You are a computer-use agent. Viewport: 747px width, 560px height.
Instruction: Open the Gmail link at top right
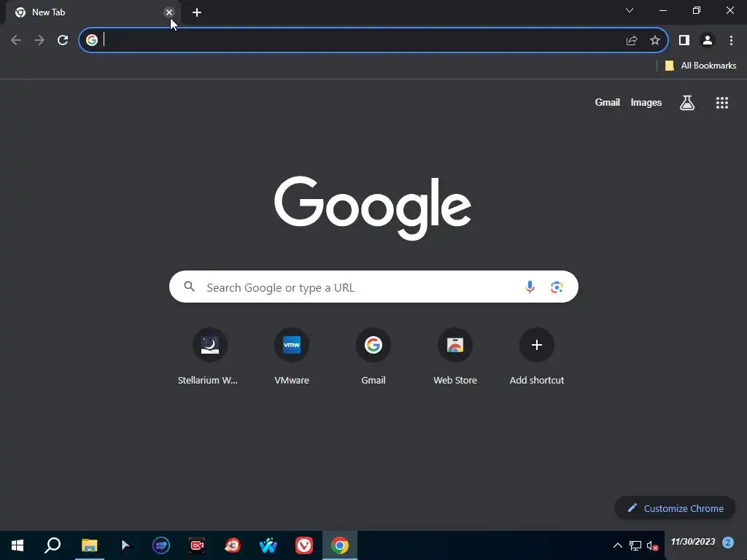click(607, 102)
